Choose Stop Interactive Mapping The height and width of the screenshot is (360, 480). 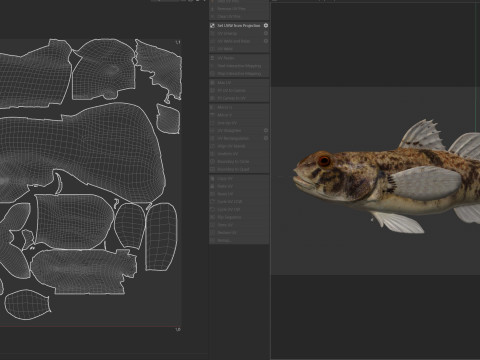coord(239,73)
